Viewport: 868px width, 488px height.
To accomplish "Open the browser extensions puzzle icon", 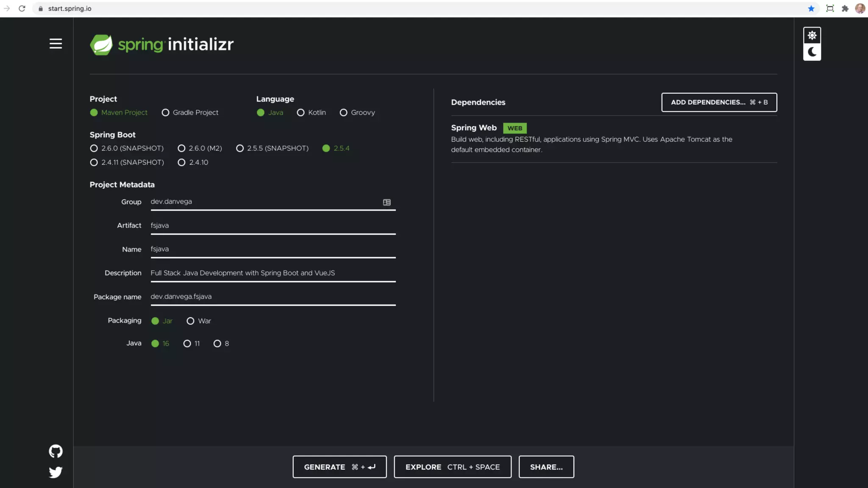I will pyautogui.click(x=845, y=8).
